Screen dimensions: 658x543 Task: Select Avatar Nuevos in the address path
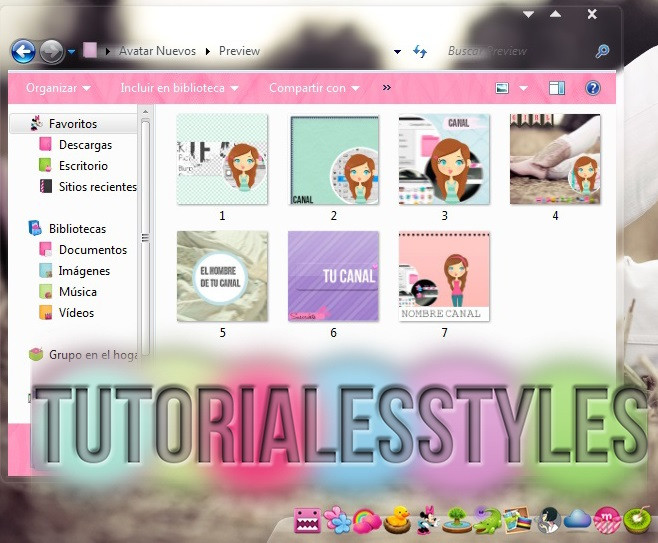[157, 51]
